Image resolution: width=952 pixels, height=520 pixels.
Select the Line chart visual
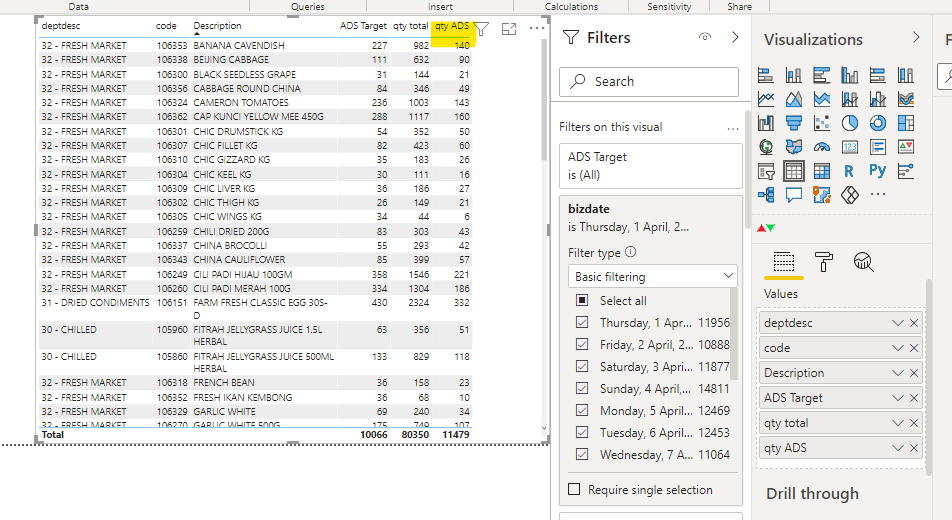pyautogui.click(x=766, y=99)
